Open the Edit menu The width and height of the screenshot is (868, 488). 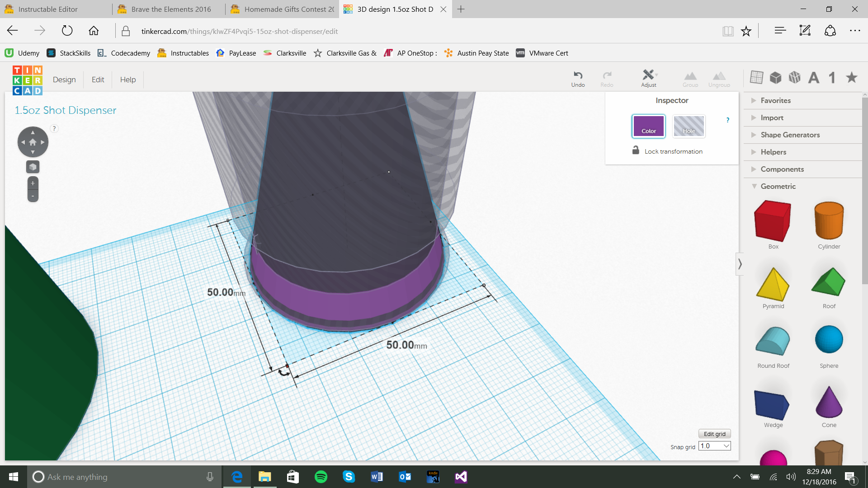pyautogui.click(x=98, y=80)
